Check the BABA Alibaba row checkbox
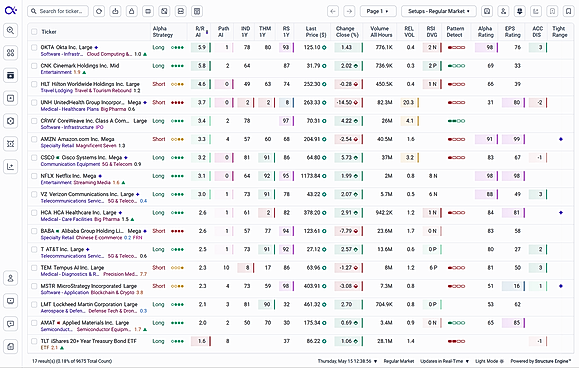 point(34,231)
